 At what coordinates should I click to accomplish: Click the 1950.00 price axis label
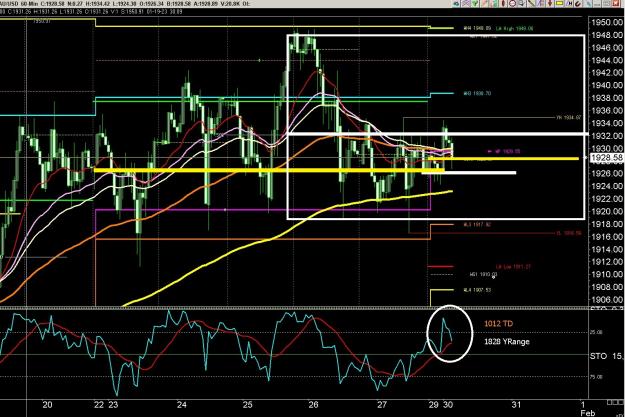(607, 22)
